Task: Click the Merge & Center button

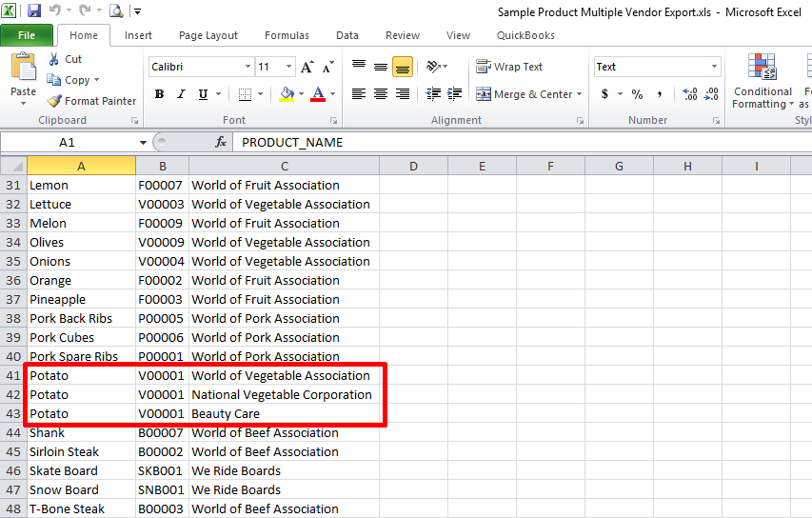Action: (525, 94)
